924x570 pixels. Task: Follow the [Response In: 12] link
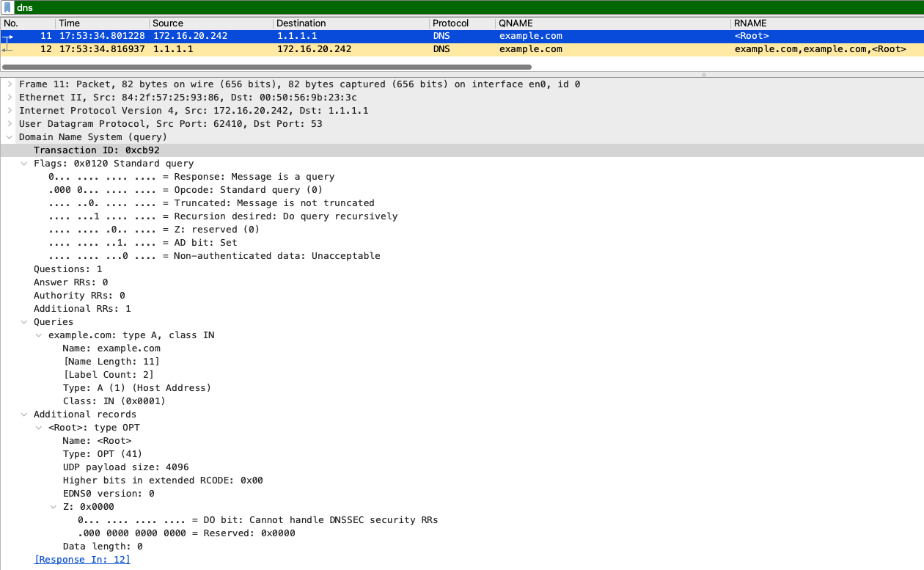click(x=82, y=560)
